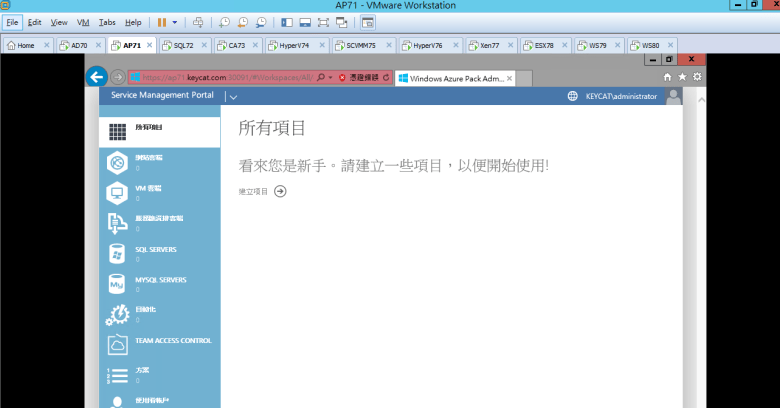Open the VMware power options dropdown arrow

pos(176,21)
